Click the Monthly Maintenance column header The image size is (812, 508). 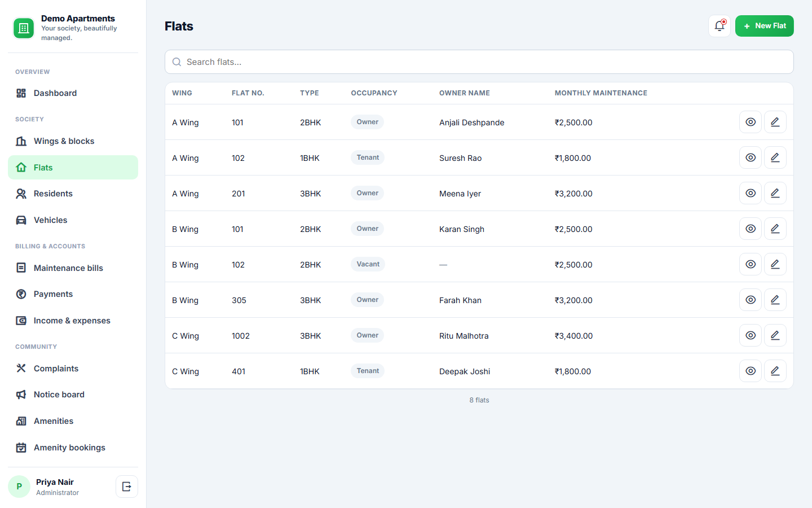click(x=601, y=93)
